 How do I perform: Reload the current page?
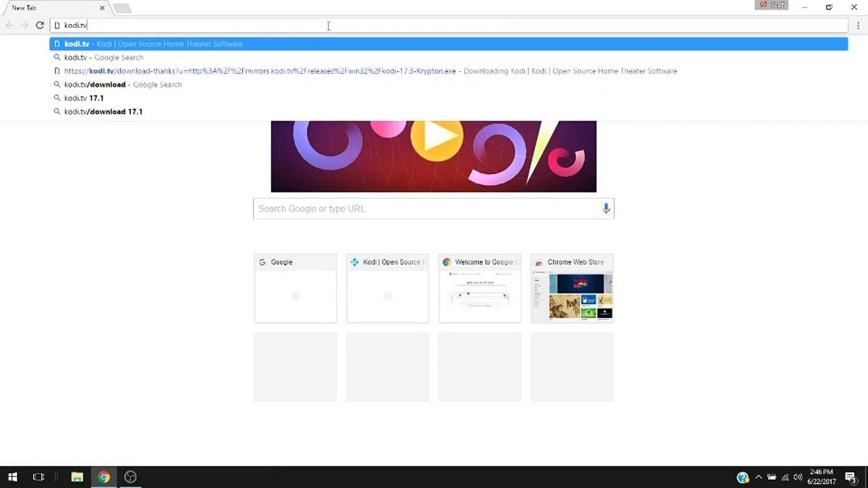pos(40,25)
